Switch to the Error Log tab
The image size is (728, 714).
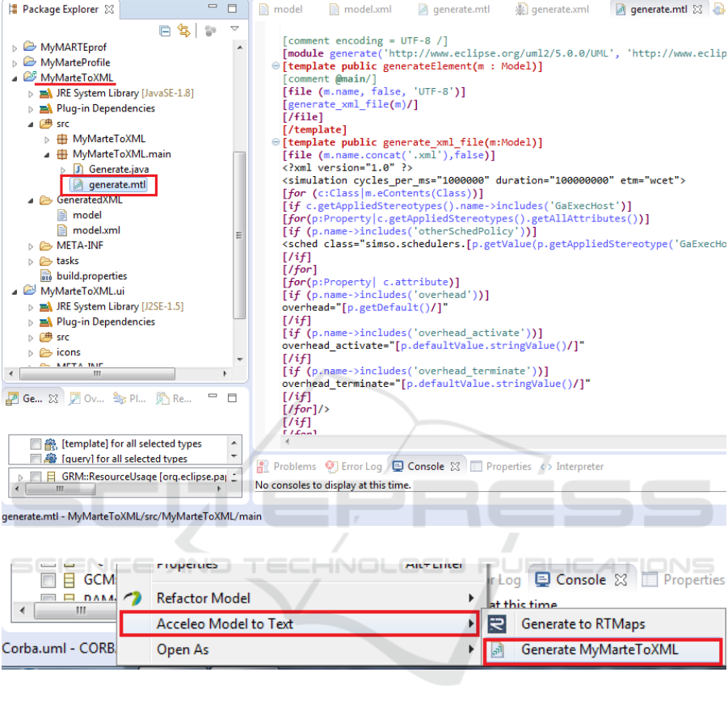pos(353,466)
